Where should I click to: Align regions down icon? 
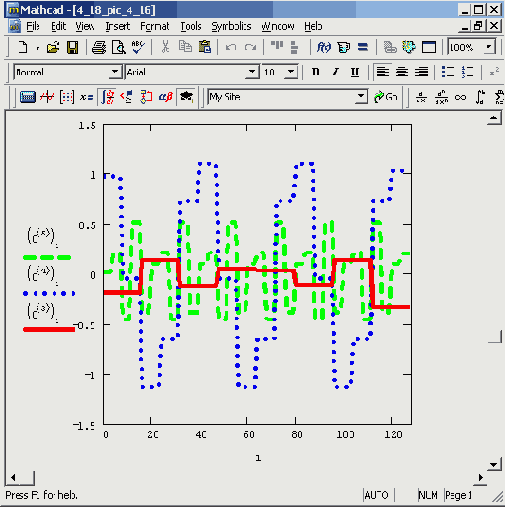pyautogui.click(x=294, y=47)
